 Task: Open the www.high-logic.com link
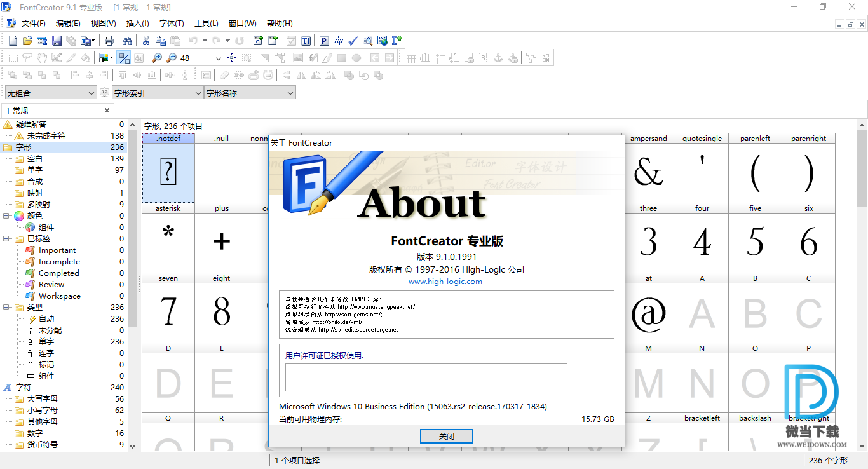pyautogui.click(x=445, y=282)
